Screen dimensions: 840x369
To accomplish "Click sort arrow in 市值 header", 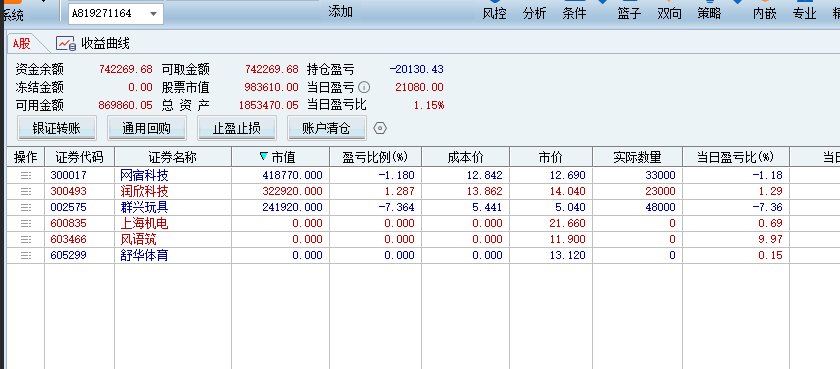I will click(x=263, y=156).
